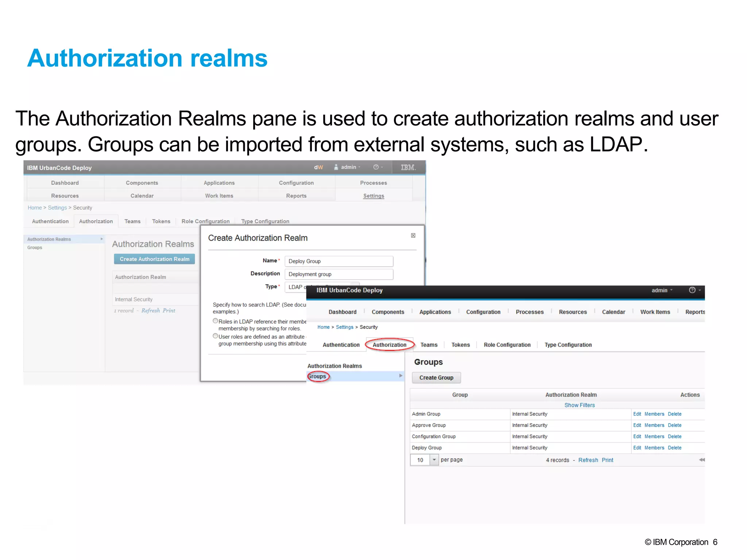Viewport: 747px width, 560px height.
Task: Select the 'Roles in LDAP reference' radio option
Action: pos(216,321)
